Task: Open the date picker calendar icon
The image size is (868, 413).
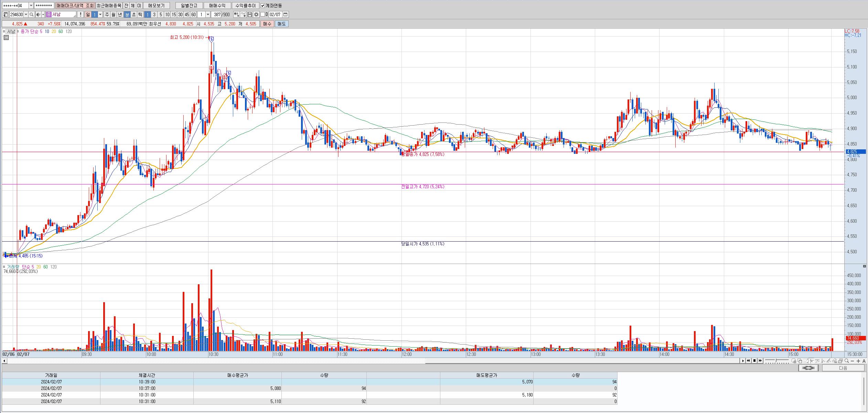Action: (x=286, y=14)
